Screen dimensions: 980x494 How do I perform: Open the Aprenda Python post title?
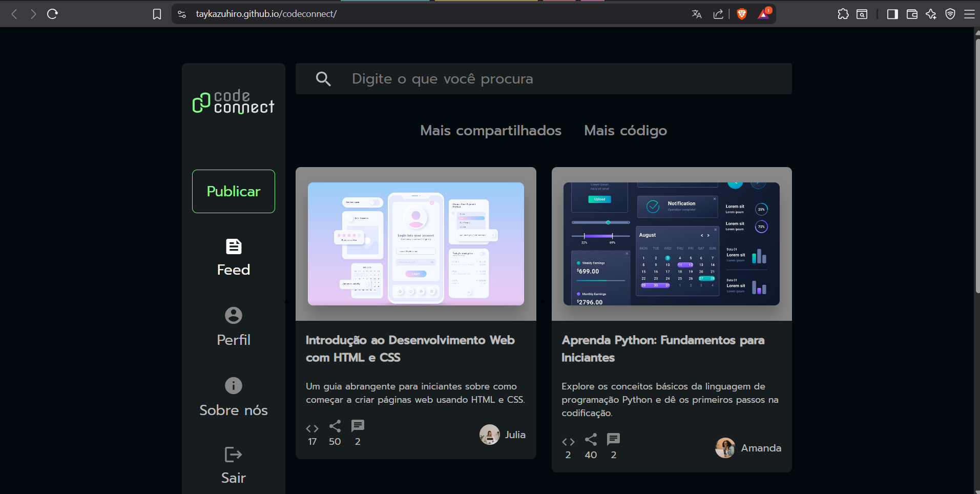(663, 348)
